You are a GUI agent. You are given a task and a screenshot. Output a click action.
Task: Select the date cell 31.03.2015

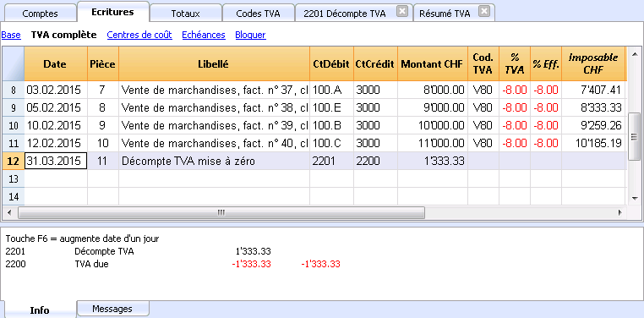pos(56,161)
